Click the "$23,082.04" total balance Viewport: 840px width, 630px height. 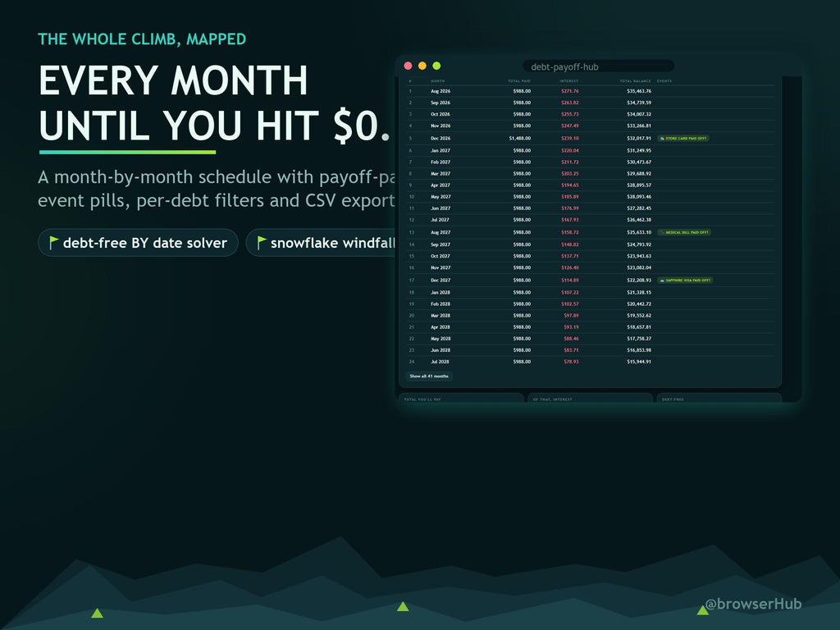click(639, 267)
